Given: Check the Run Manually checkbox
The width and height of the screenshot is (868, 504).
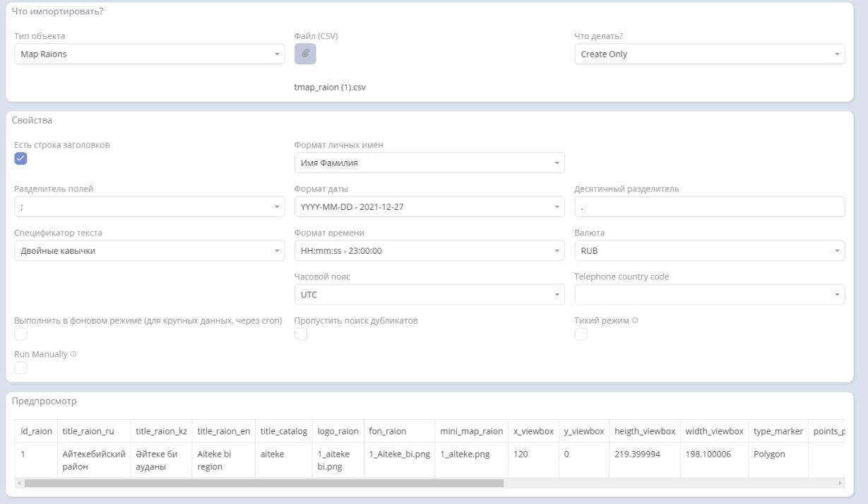Looking at the screenshot, I should (20, 368).
